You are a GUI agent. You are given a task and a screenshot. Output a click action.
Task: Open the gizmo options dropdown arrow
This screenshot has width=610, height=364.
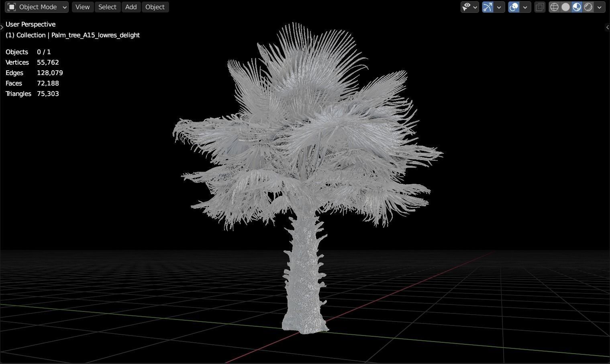pos(499,7)
